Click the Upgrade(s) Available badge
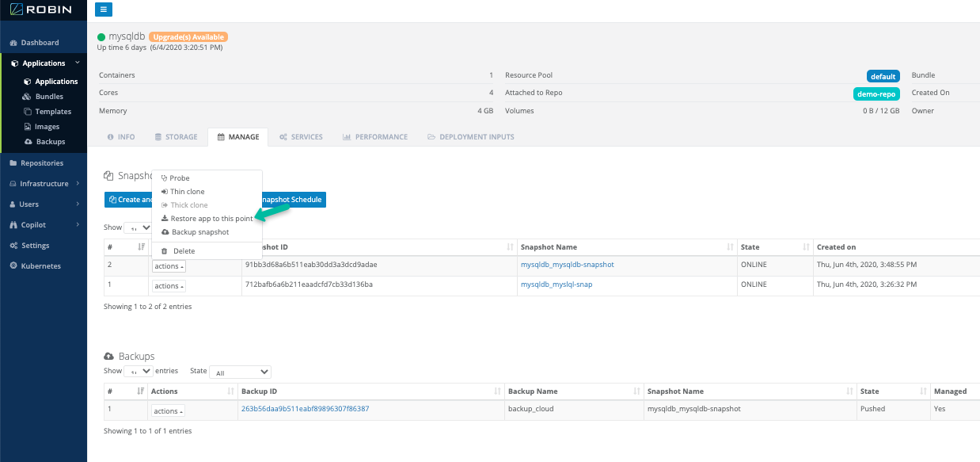 pos(188,37)
